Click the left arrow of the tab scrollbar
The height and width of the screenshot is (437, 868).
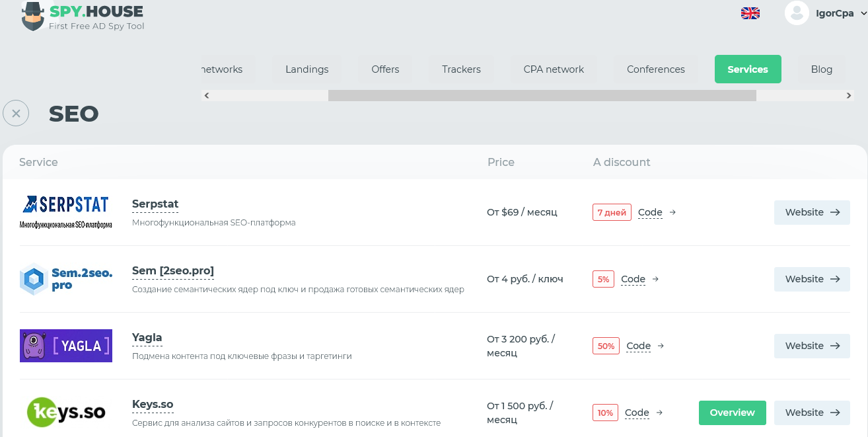point(207,96)
